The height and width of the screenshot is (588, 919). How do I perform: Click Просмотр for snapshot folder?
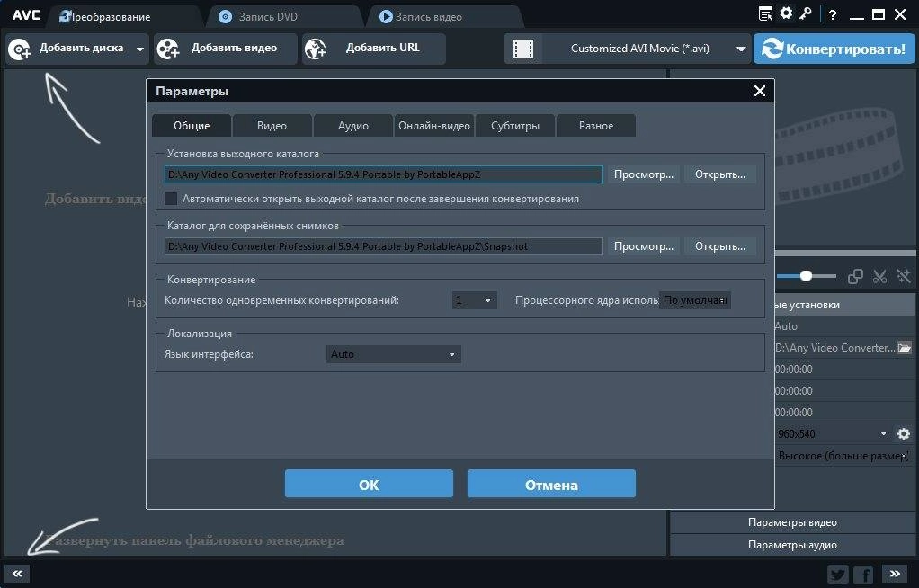[644, 246]
